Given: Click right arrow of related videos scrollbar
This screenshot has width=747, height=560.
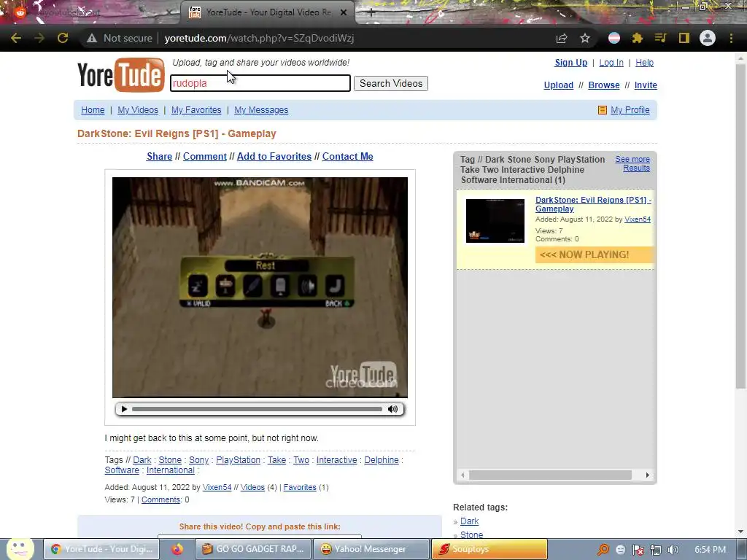Looking at the screenshot, I should coord(648,475).
